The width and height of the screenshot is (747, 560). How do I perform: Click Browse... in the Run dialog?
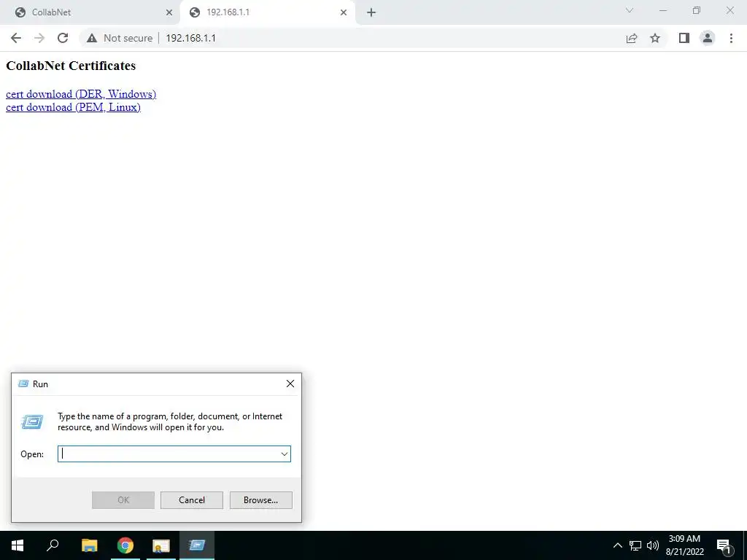(x=260, y=500)
